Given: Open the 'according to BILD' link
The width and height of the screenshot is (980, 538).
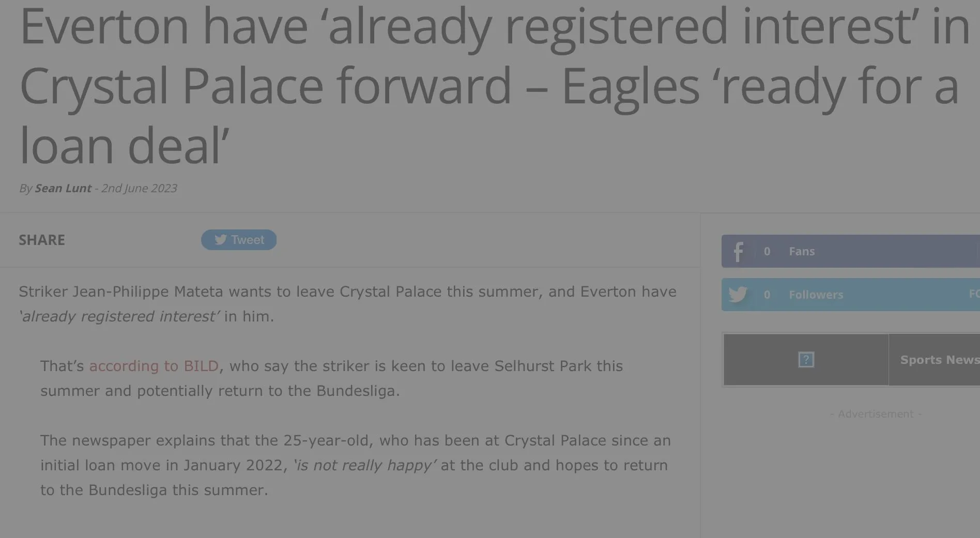Looking at the screenshot, I should pyautogui.click(x=154, y=366).
